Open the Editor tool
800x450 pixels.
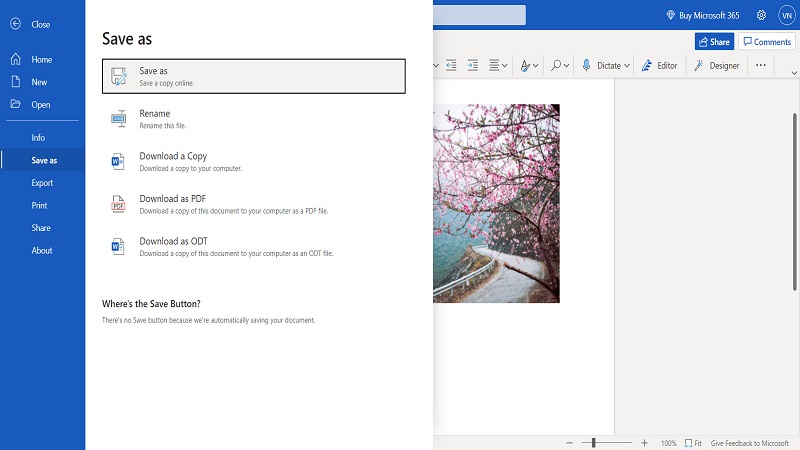(x=660, y=65)
